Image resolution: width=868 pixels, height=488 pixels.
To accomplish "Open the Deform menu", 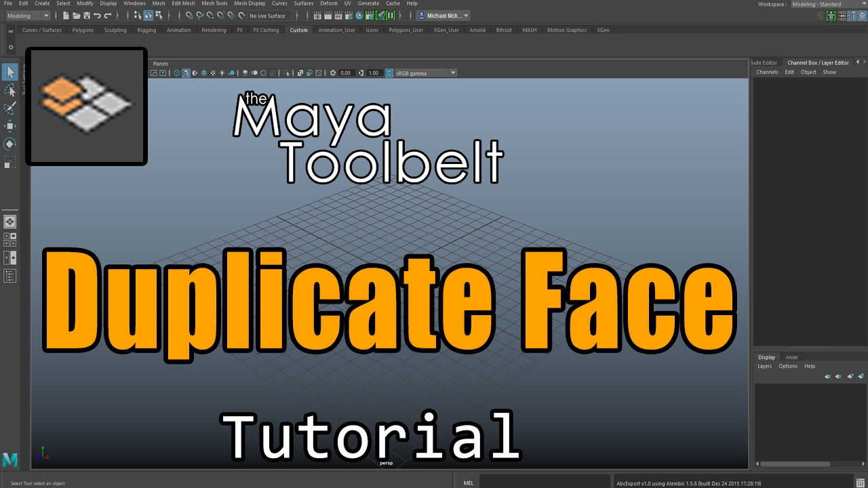I will [x=329, y=3].
